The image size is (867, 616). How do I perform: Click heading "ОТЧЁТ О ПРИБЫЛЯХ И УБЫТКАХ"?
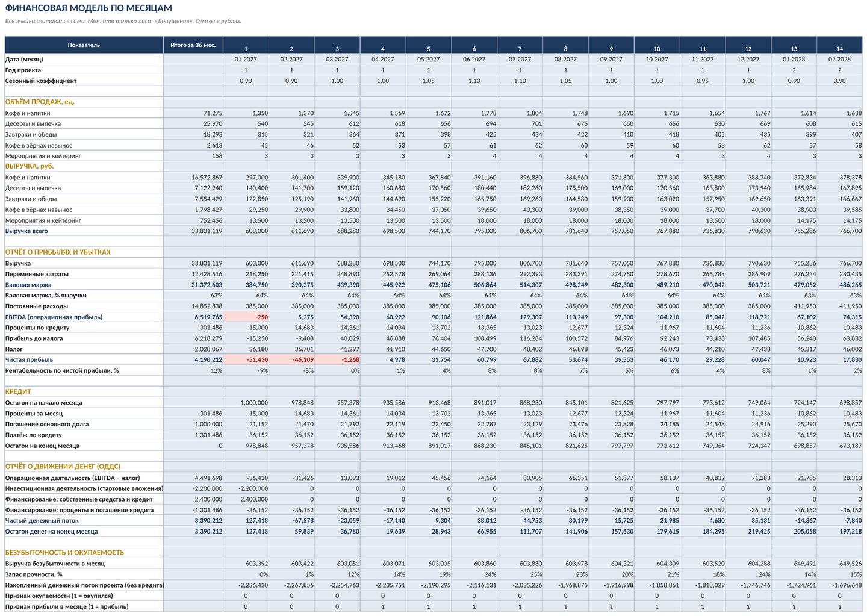tap(58, 252)
